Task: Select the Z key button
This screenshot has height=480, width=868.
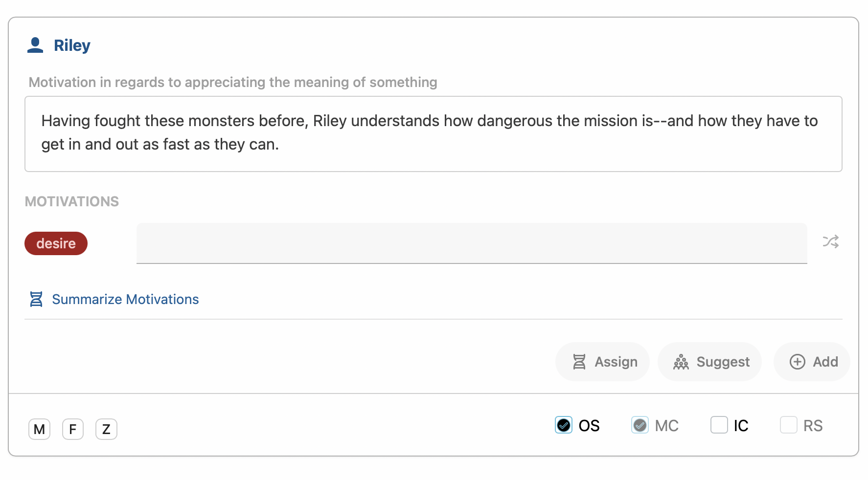Action: pyautogui.click(x=106, y=429)
